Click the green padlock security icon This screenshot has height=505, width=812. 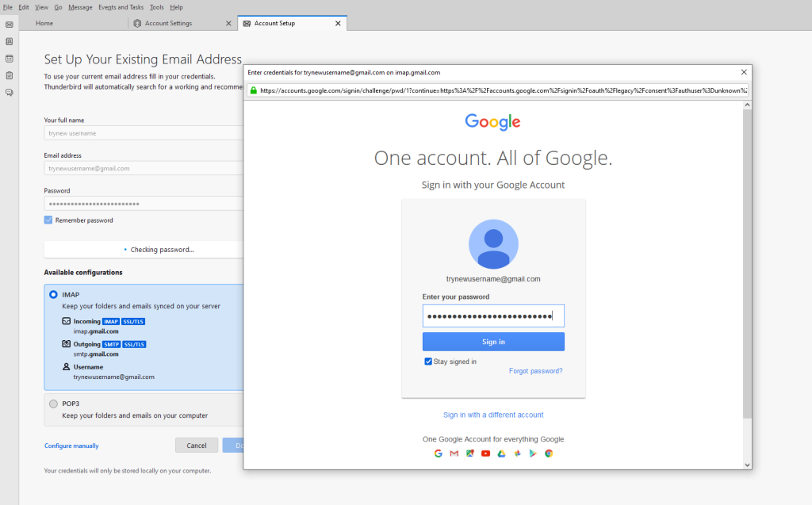[254, 90]
